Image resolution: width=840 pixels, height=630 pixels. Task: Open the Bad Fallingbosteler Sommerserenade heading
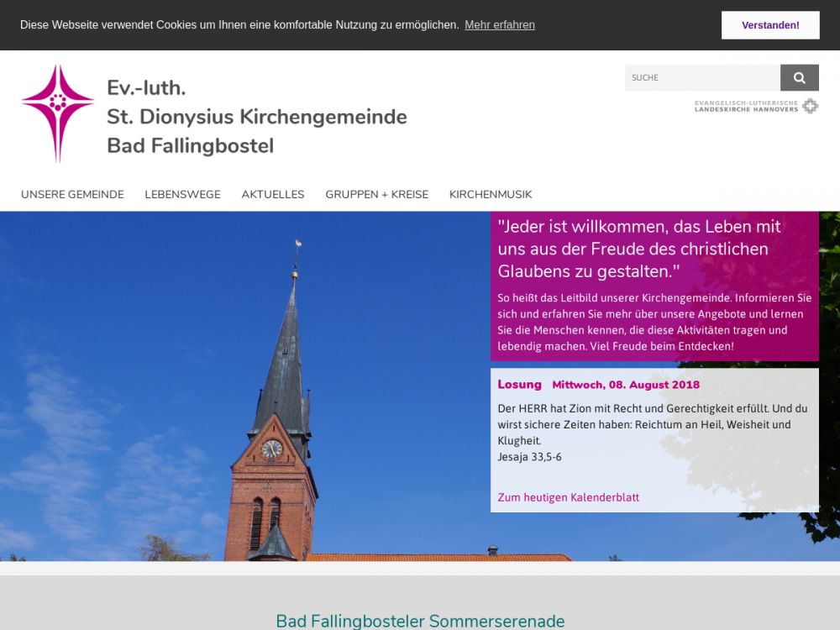pos(420,621)
